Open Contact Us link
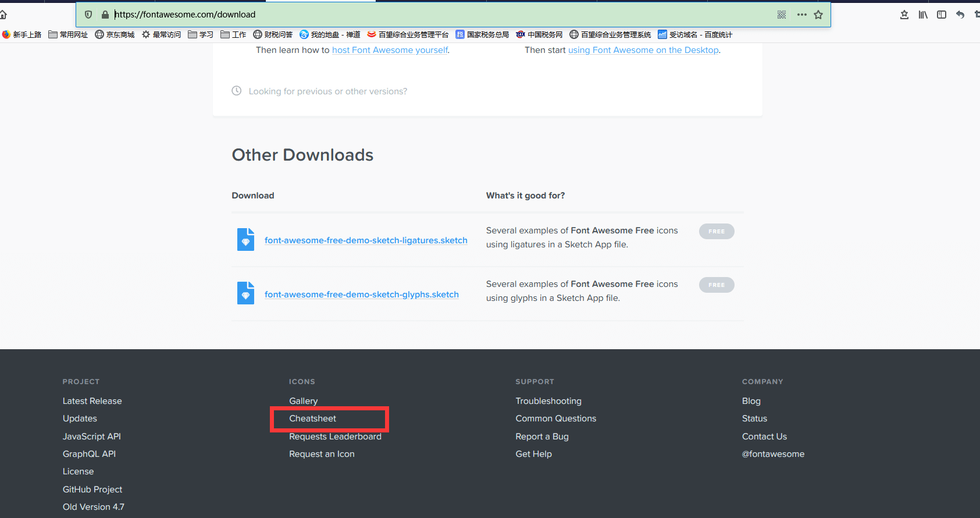This screenshot has height=518, width=980. click(764, 437)
